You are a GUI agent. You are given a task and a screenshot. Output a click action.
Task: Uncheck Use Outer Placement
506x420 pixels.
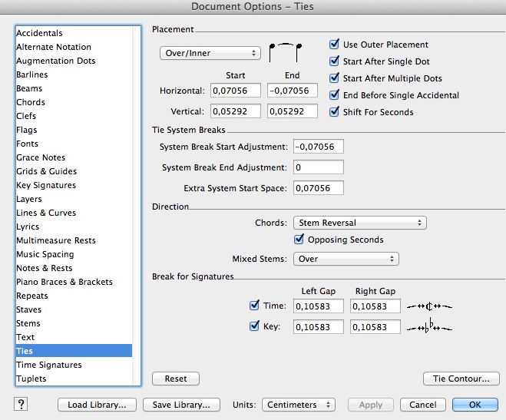click(334, 45)
